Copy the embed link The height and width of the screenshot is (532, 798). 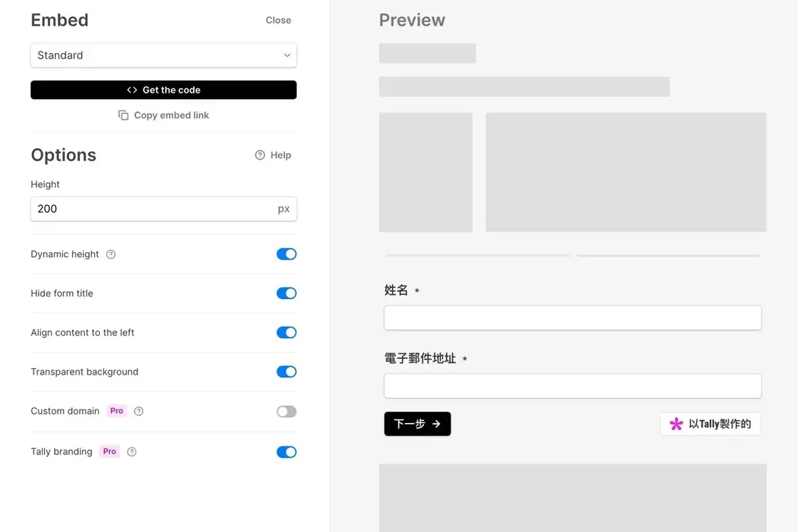click(163, 115)
